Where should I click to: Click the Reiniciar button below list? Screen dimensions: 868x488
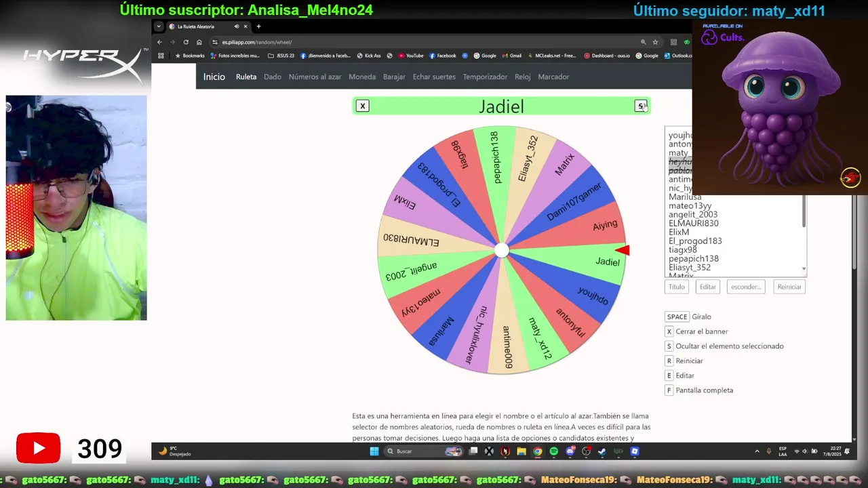pyautogui.click(x=789, y=287)
